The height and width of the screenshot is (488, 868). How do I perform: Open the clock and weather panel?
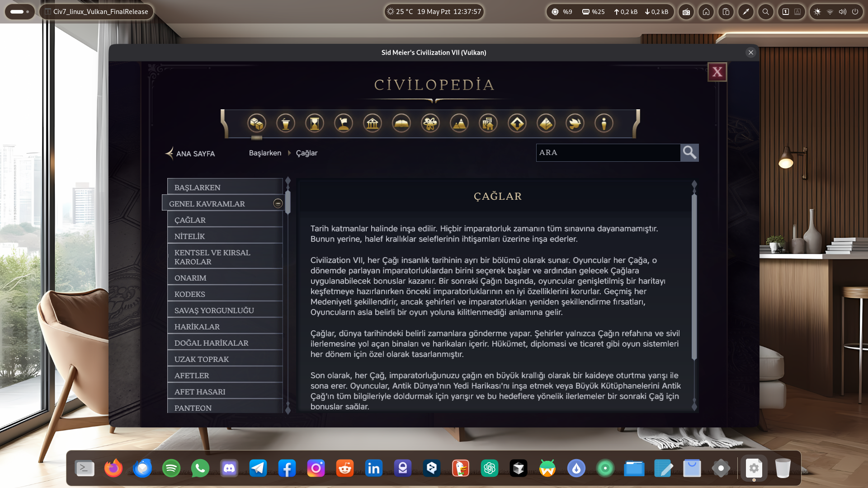click(434, 12)
